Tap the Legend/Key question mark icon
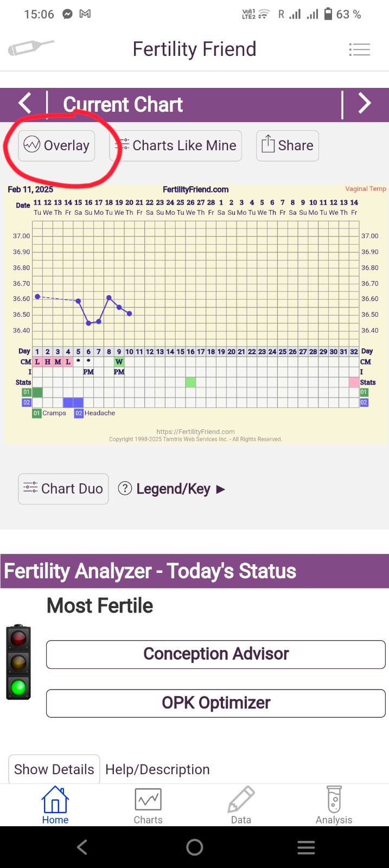Image resolution: width=389 pixels, height=868 pixels. tap(125, 488)
